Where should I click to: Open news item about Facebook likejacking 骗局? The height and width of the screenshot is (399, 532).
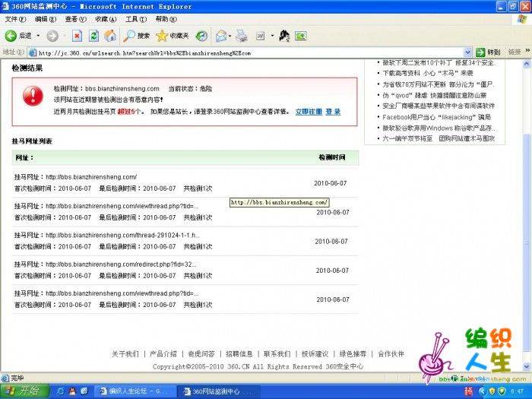click(437, 117)
